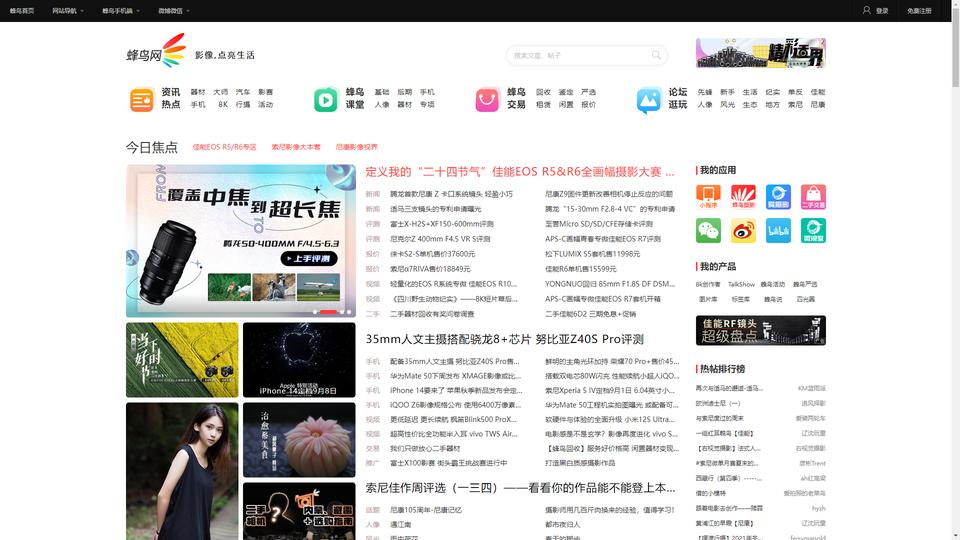
Task: Open headline 定义我的"二十四节气"佳能EOS R5&R6
Action: 520,172
